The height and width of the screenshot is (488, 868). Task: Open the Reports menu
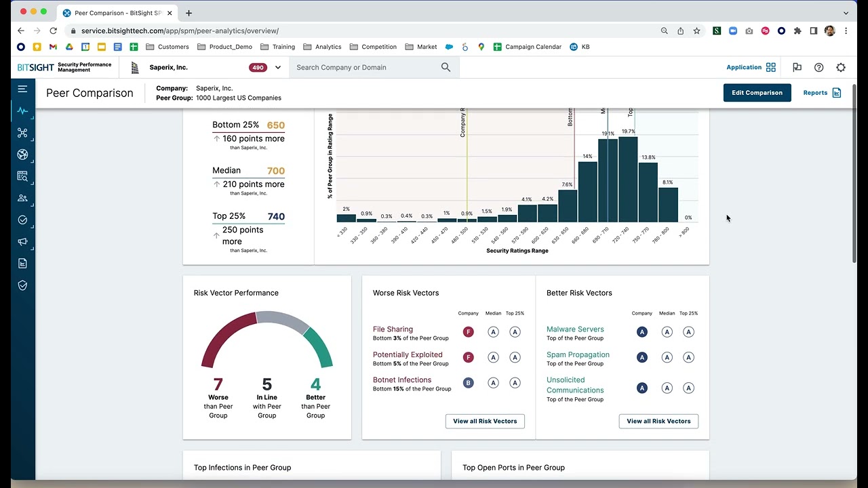tap(822, 93)
